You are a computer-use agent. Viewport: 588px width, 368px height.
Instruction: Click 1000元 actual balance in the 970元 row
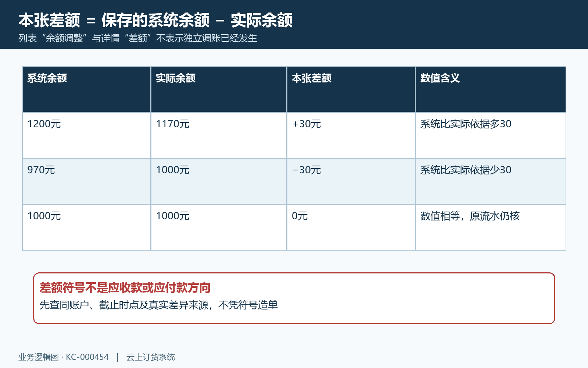tap(219, 181)
